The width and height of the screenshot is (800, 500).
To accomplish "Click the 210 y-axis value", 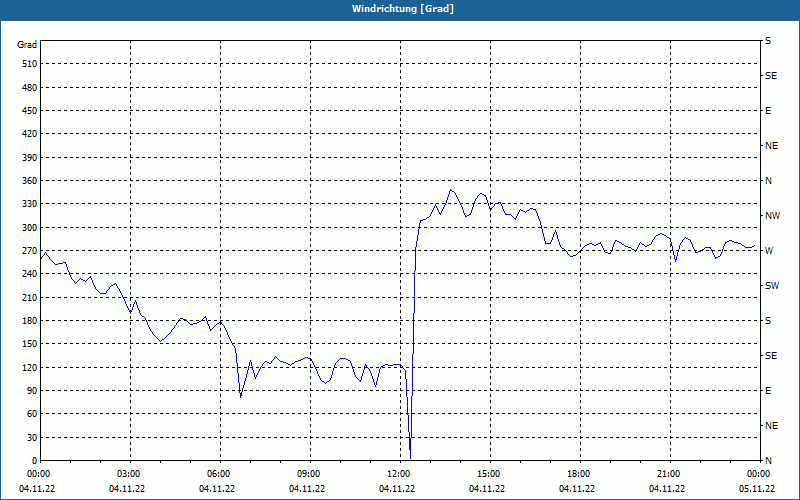I will [30, 297].
